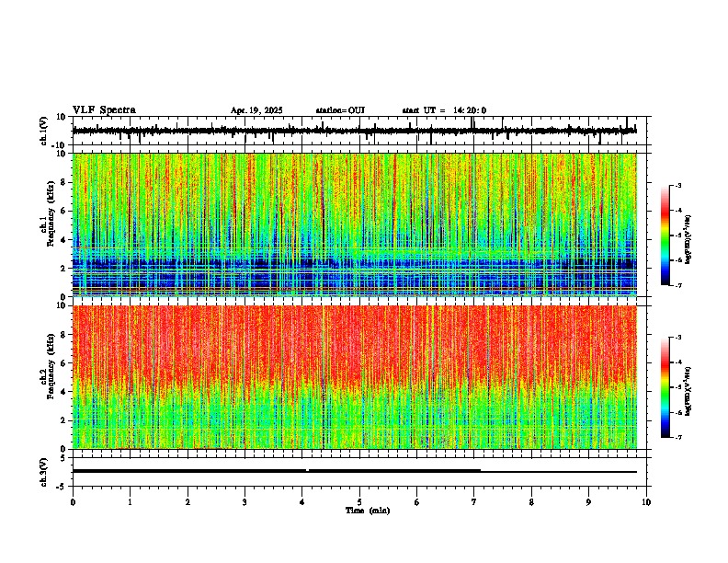Click the color bar beside the ch.1 spectrogram
728x563 pixels.
coord(665,236)
